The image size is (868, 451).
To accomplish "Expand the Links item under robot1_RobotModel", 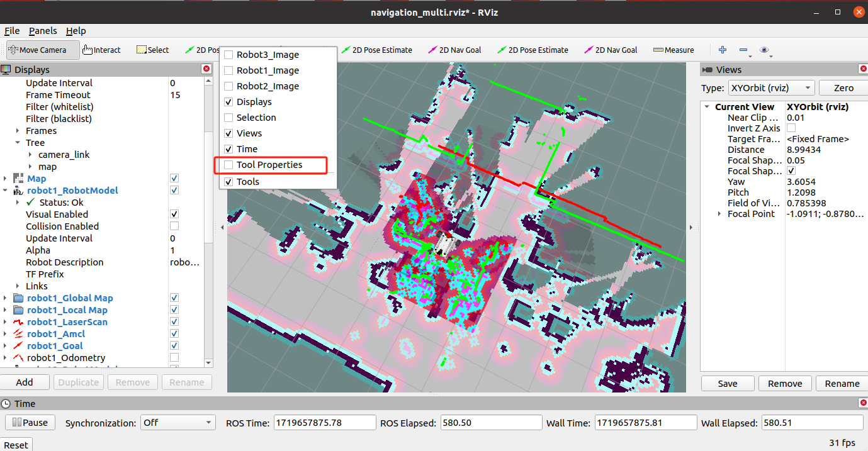I will coord(18,286).
